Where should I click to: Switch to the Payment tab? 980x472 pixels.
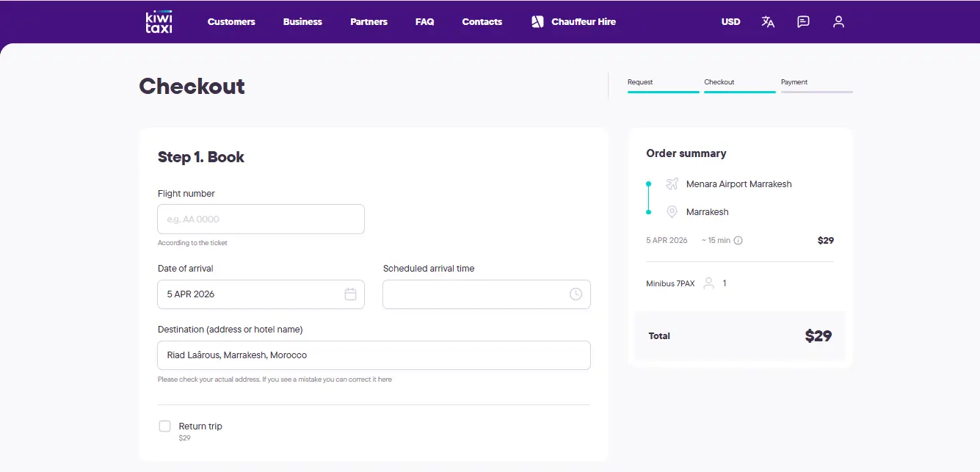tap(794, 81)
